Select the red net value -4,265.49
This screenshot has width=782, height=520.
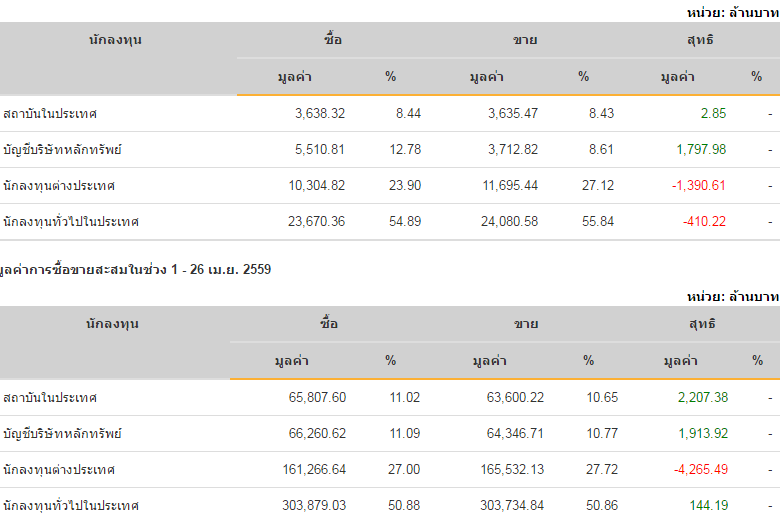tap(696, 470)
